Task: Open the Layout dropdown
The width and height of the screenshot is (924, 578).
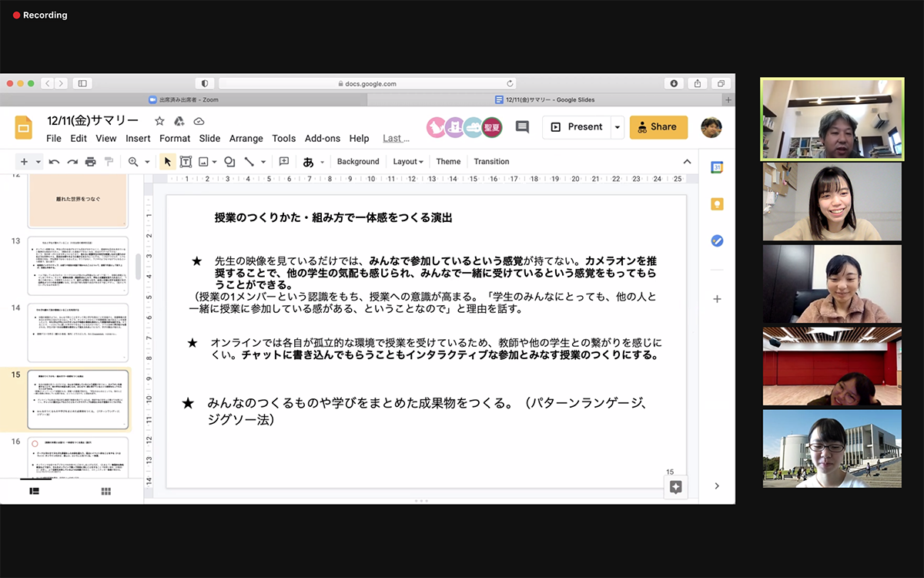Action: click(408, 162)
